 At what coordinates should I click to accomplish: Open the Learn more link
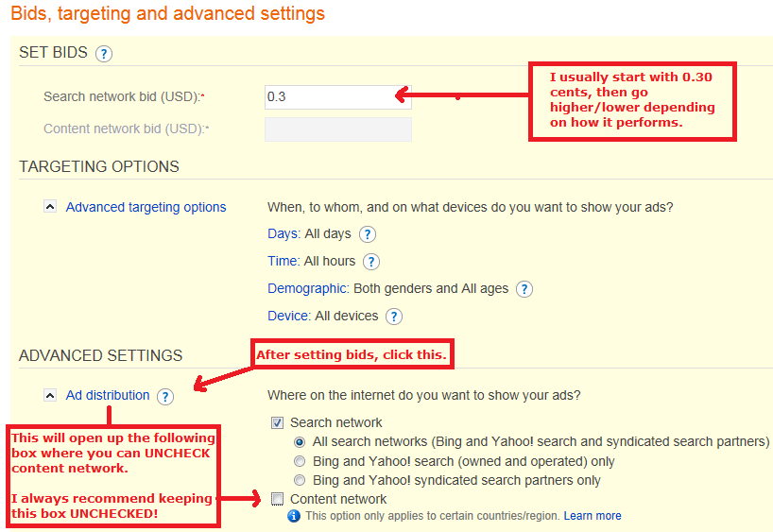(x=593, y=516)
